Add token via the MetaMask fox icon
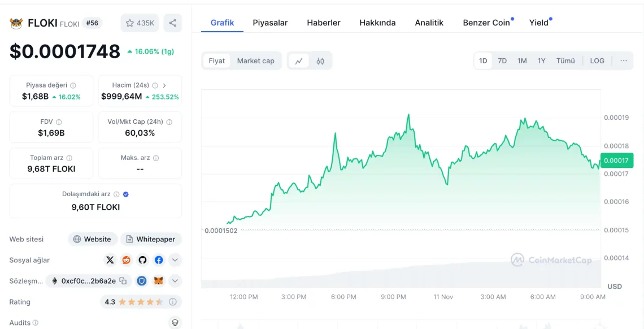Viewport: 644px width, 329px height. [x=158, y=280]
